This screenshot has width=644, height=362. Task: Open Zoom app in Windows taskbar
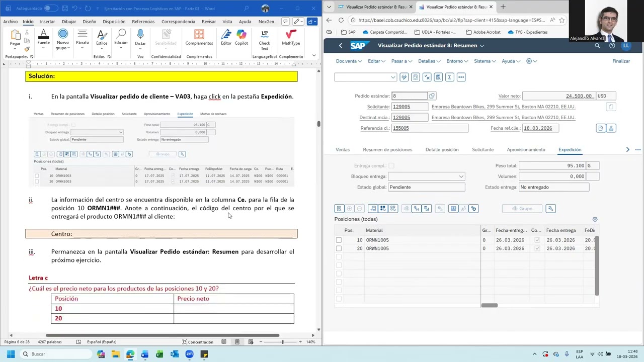(189, 354)
